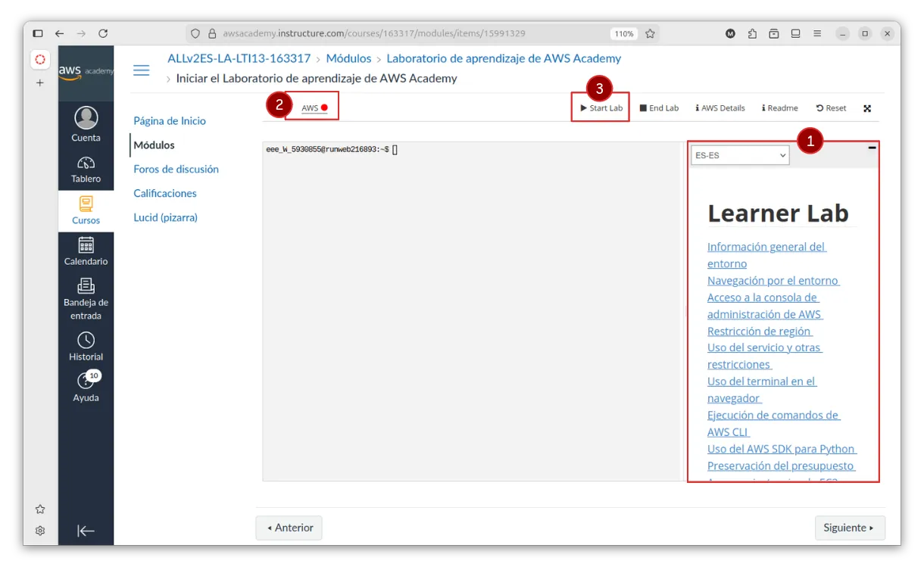Collapse the global navigation sidebar arrow
This screenshot has height=570, width=924.
tap(86, 531)
